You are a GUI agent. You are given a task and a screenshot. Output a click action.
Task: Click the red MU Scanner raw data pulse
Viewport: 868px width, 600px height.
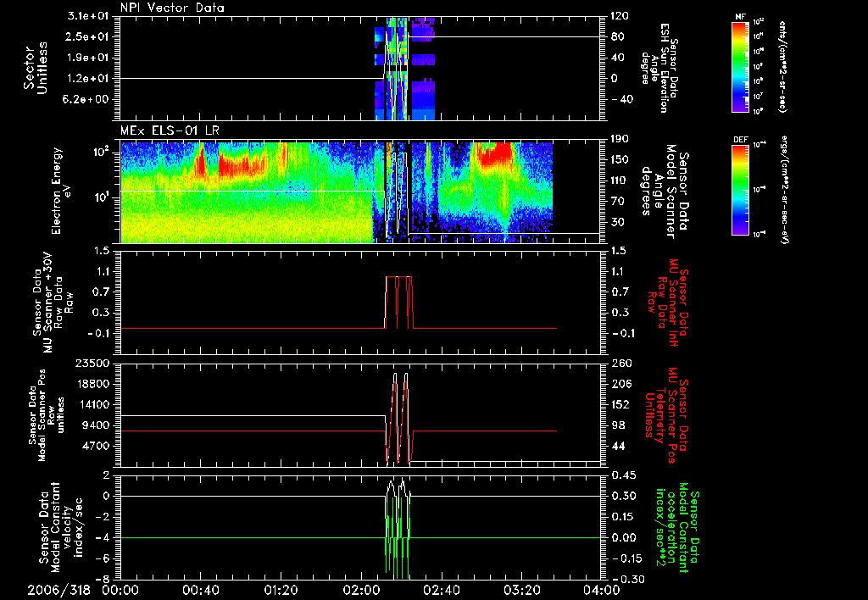click(x=398, y=303)
